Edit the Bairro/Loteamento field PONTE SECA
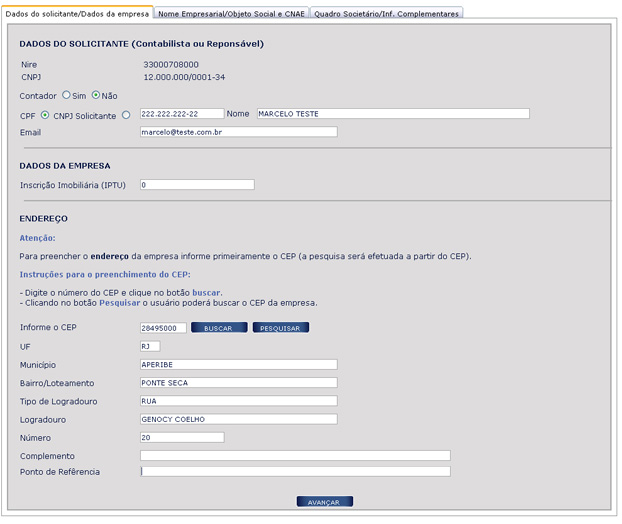 point(239,383)
